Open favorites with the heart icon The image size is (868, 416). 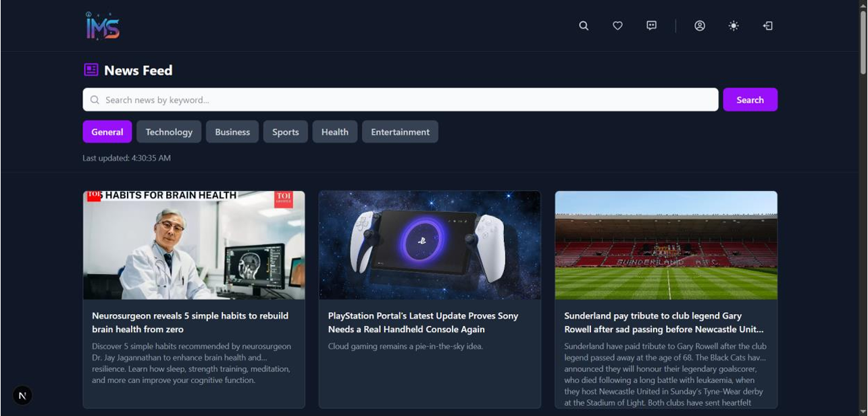617,26
